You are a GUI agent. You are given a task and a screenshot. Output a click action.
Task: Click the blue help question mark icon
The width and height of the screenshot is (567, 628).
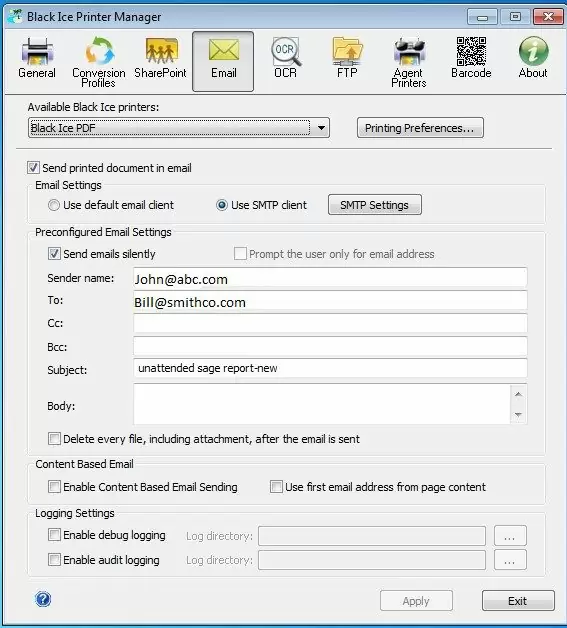pyautogui.click(x=43, y=599)
